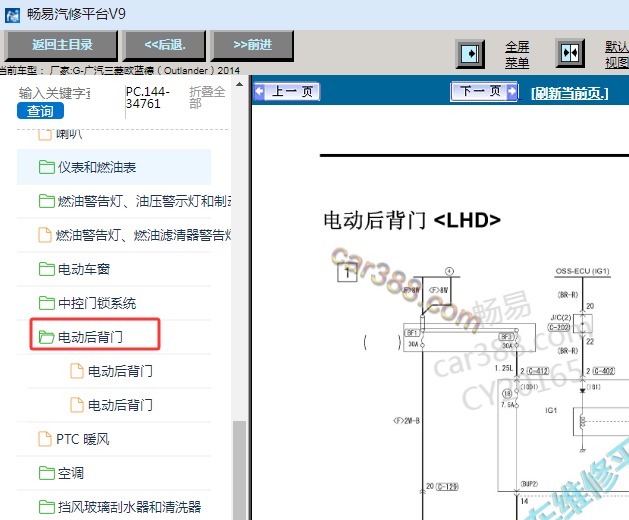Click the default view split icon

coord(570,53)
